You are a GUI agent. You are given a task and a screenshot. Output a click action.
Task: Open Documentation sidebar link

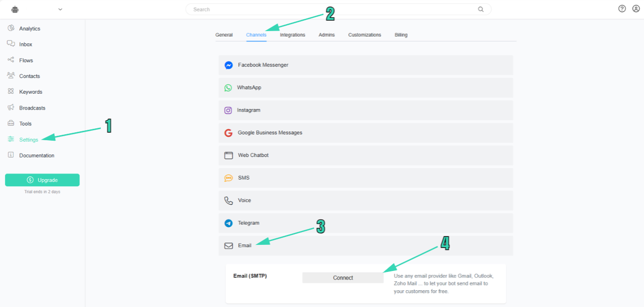pyautogui.click(x=37, y=155)
